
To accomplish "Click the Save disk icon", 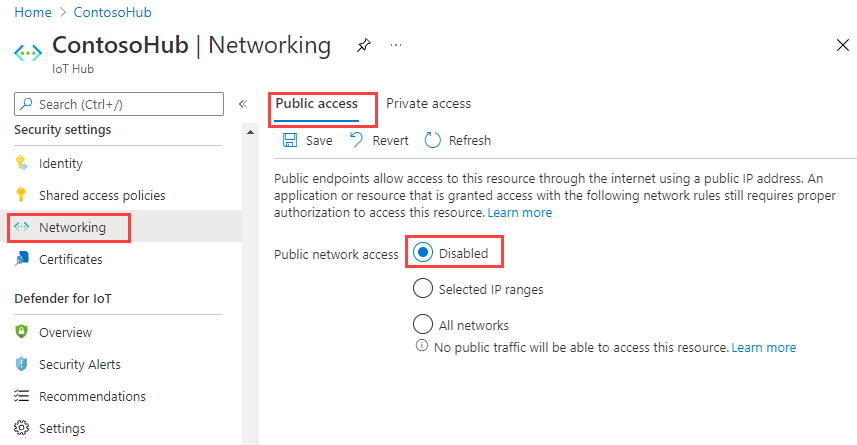I will 290,140.
